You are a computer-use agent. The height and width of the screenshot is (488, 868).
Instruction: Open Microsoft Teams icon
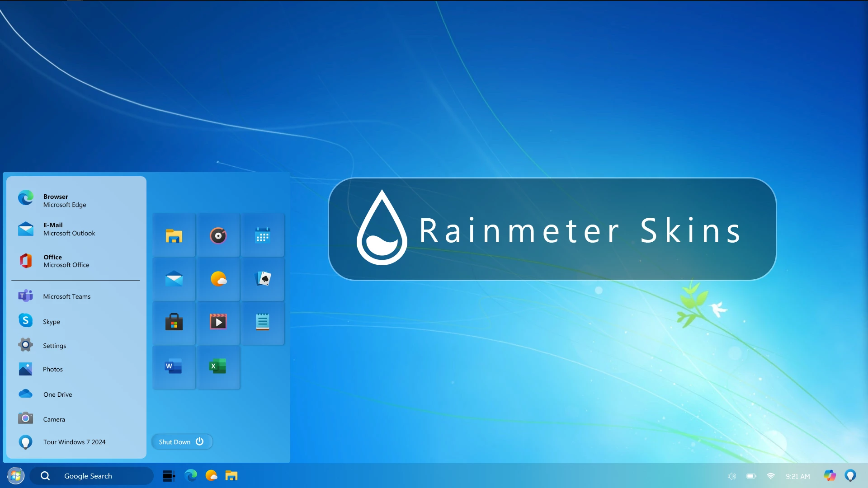pyautogui.click(x=26, y=296)
